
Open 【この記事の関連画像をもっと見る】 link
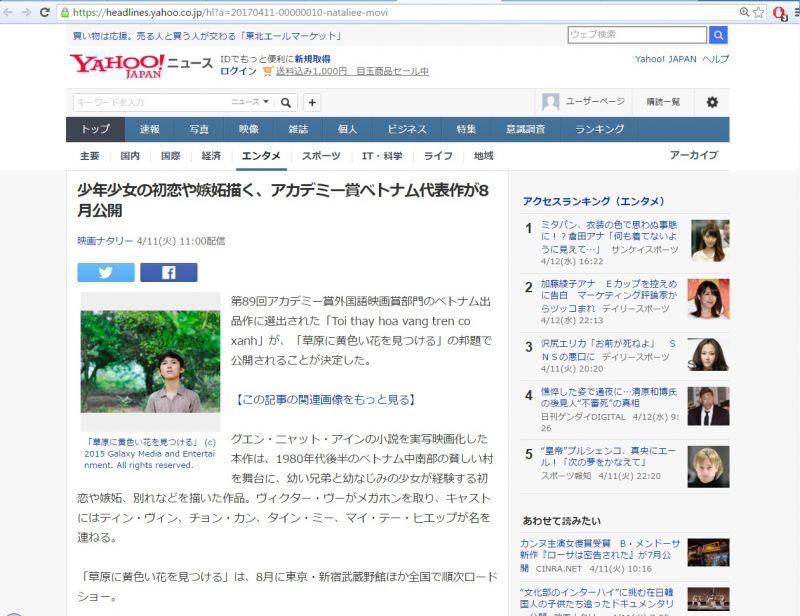click(323, 400)
